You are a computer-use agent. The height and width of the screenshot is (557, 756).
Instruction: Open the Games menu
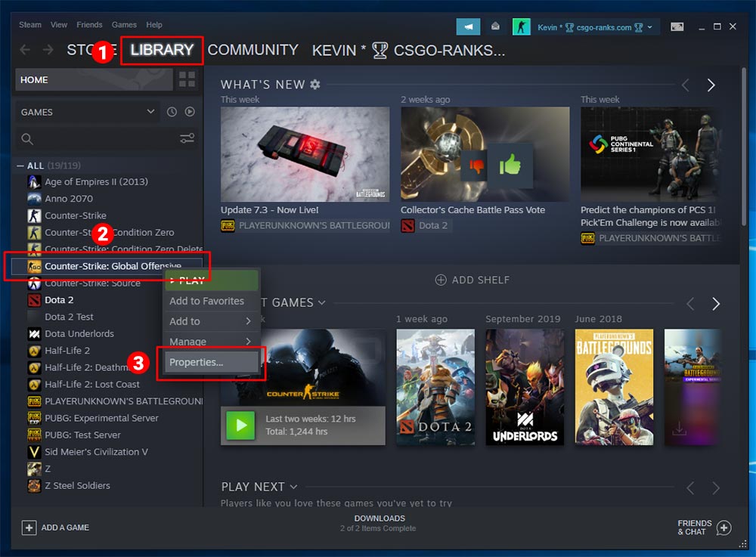tap(124, 25)
